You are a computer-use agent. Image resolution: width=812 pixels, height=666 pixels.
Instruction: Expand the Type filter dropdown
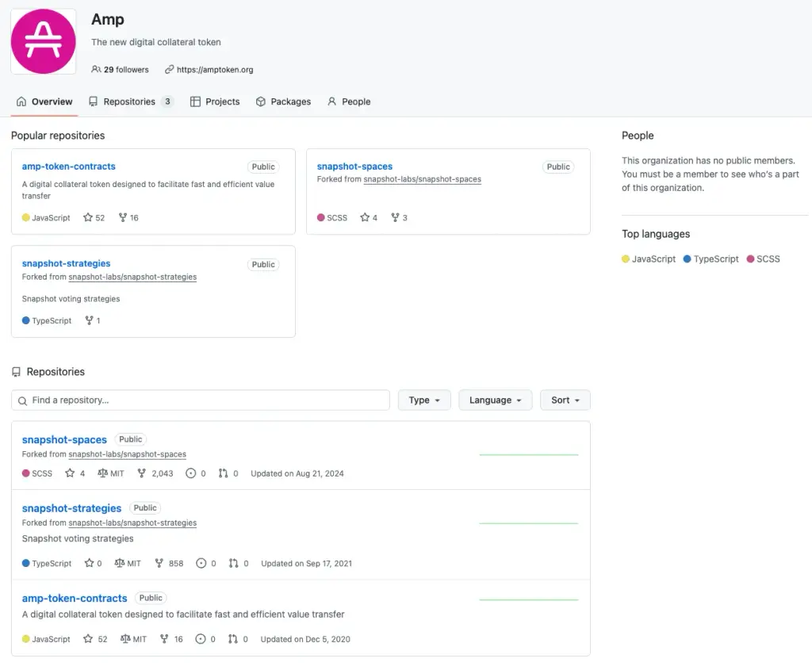[x=424, y=400]
